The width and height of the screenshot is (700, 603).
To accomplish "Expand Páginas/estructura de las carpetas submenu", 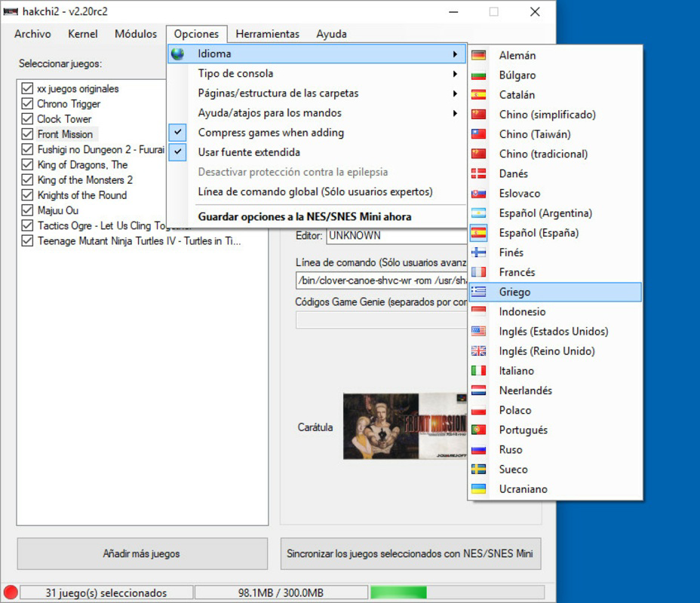I will pos(455,93).
